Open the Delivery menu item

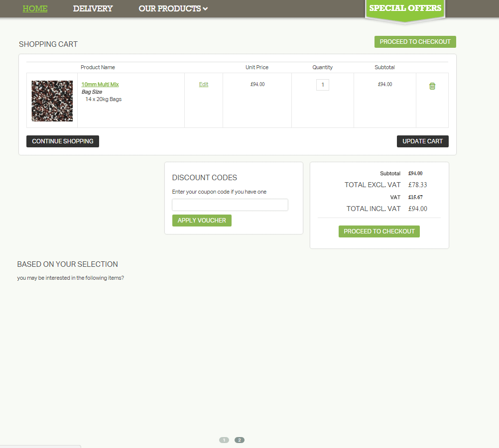pos(93,8)
